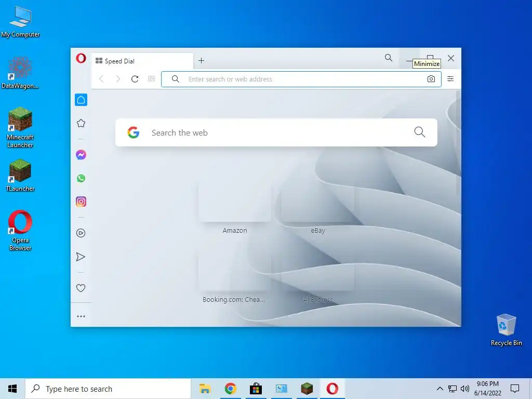Image resolution: width=532 pixels, height=399 pixels.
Task: Open sidebar setup three dots
Action: pos(81,316)
